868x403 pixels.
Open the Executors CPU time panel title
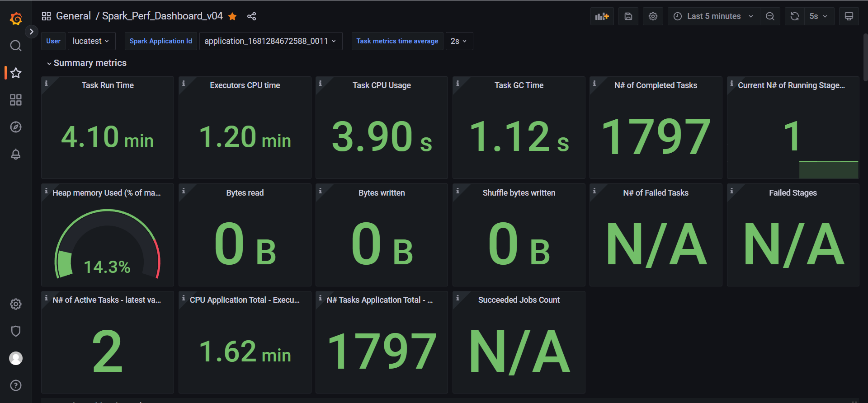point(245,85)
